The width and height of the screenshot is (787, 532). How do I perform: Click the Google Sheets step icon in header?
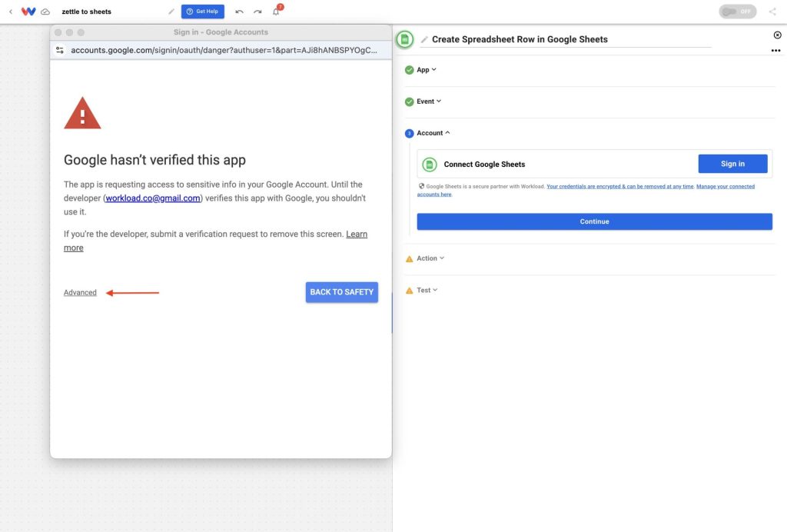click(x=404, y=39)
